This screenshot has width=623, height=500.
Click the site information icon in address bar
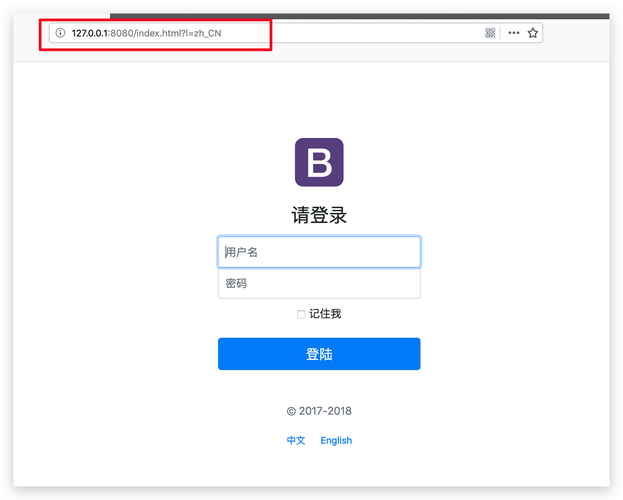pos(60,33)
